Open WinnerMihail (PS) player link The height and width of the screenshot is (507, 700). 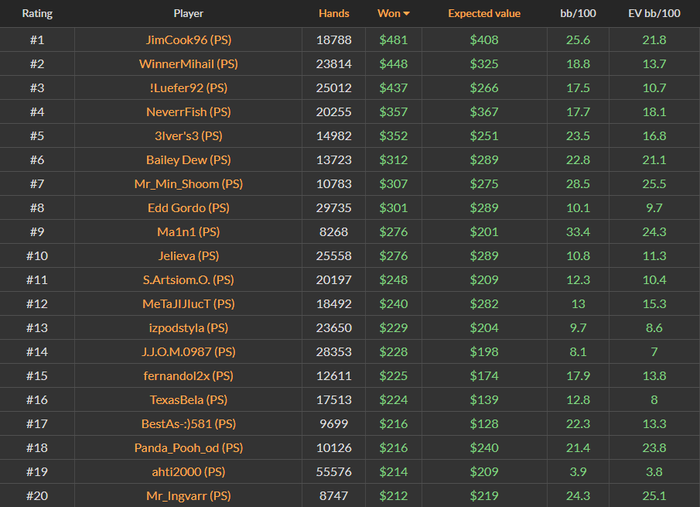point(188,63)
